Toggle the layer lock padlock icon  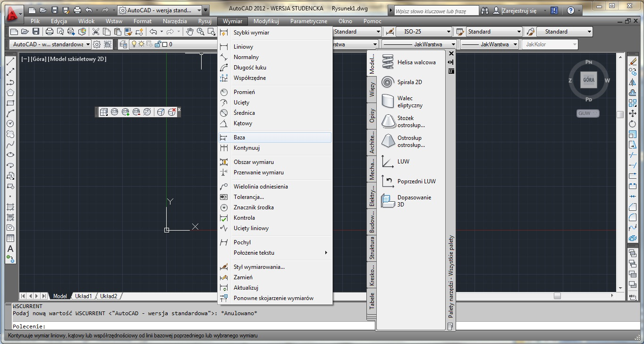[158, 44]
